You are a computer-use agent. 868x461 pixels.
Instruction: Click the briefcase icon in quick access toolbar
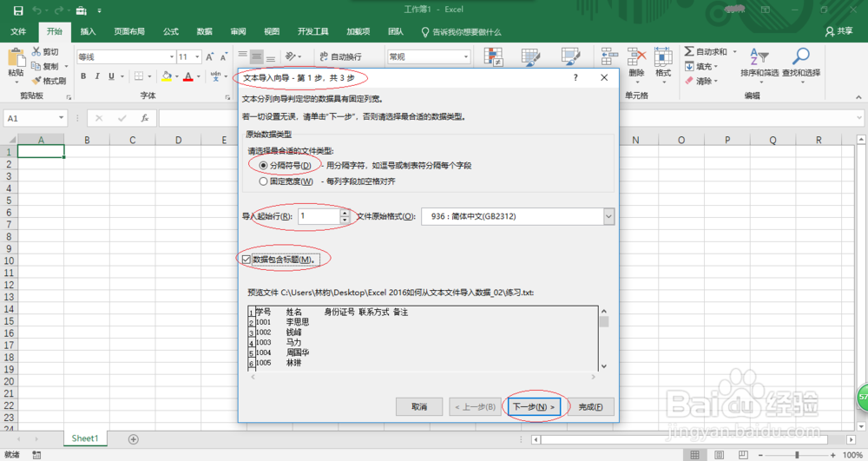point(82,10)
